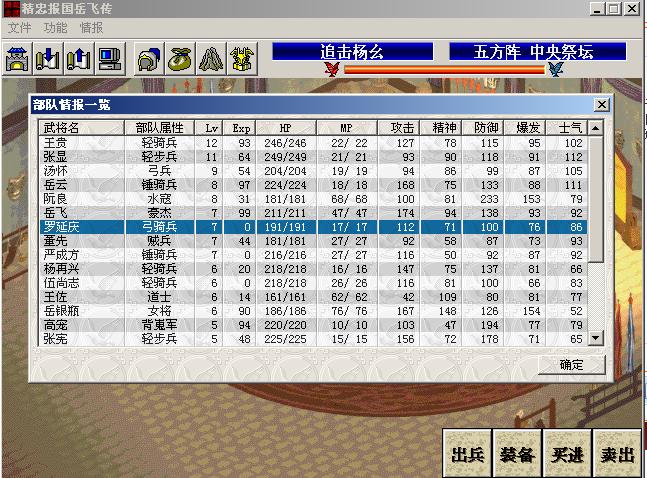
Task: Click the computer monitor toolbar icon
Action: [110, 59]
